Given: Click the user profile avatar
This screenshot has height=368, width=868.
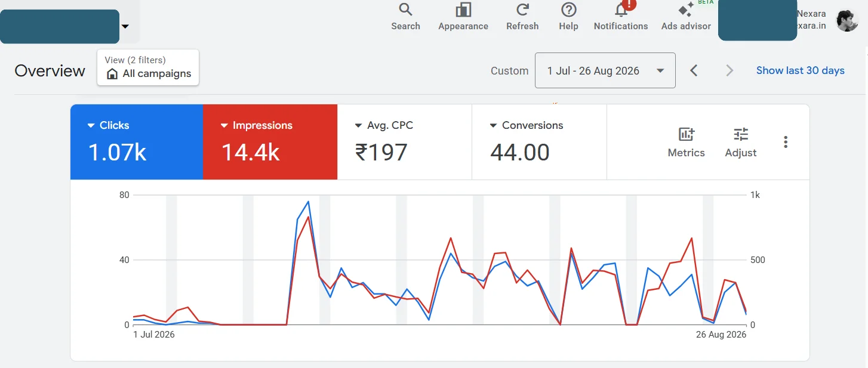Looking at the screenshot, I should (847, 21).
